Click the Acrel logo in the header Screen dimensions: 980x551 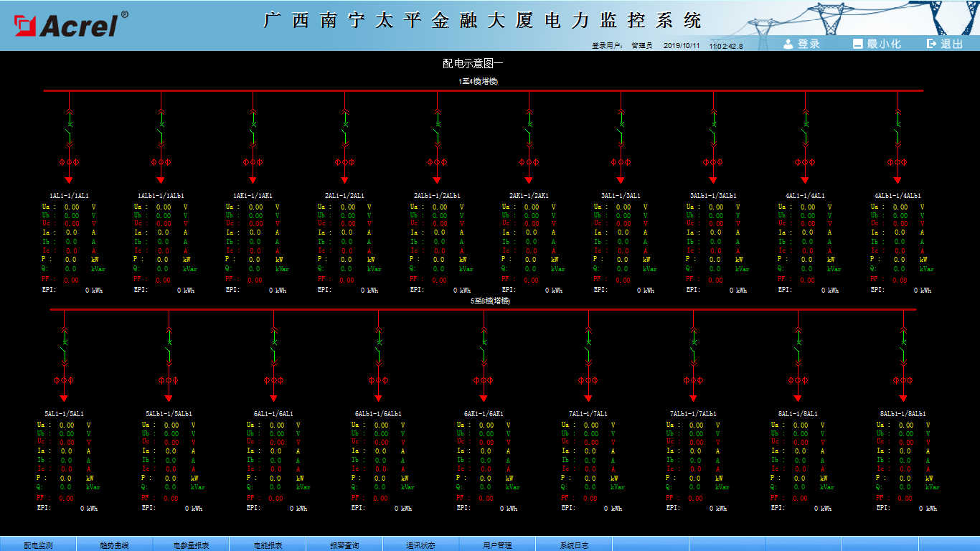click(68, 25)
